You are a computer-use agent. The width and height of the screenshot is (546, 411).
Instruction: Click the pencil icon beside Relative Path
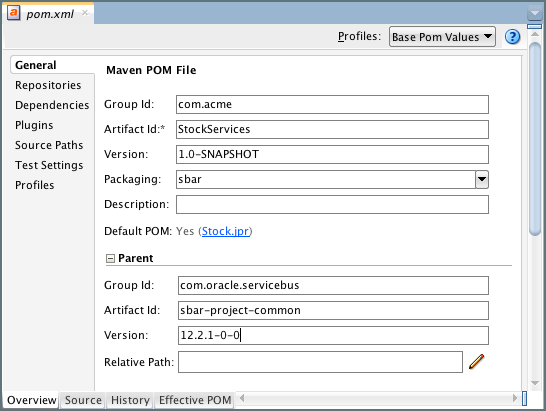point(476,362)
